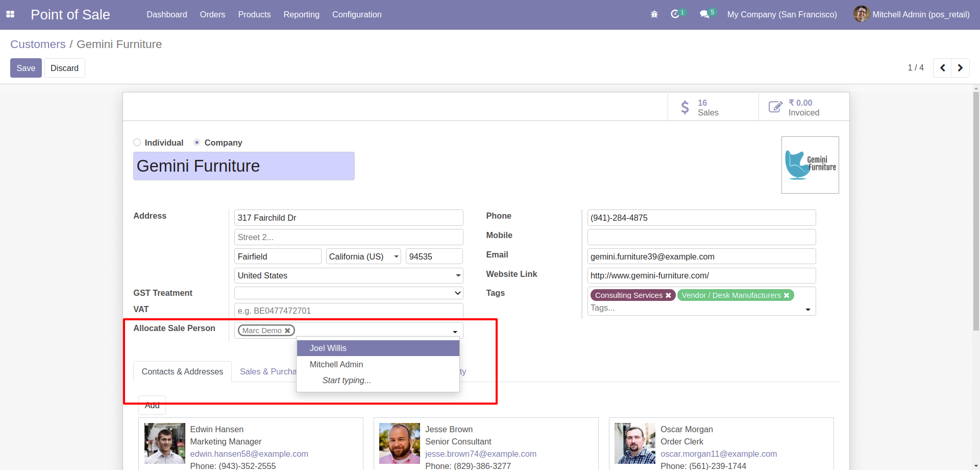The width and height of the screenshot is (980, 470).
Task: Click Oscar Morgan contact name
Action: coord(687,429)
